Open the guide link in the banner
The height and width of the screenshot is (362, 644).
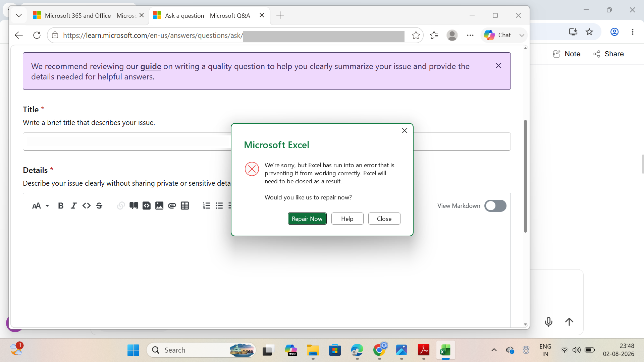[x=151, y=66]
